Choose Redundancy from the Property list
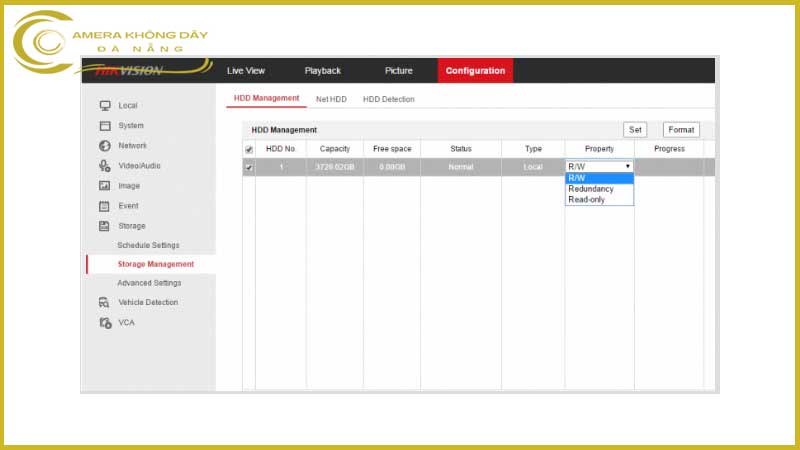800x450 pixels. coord(590,189)
